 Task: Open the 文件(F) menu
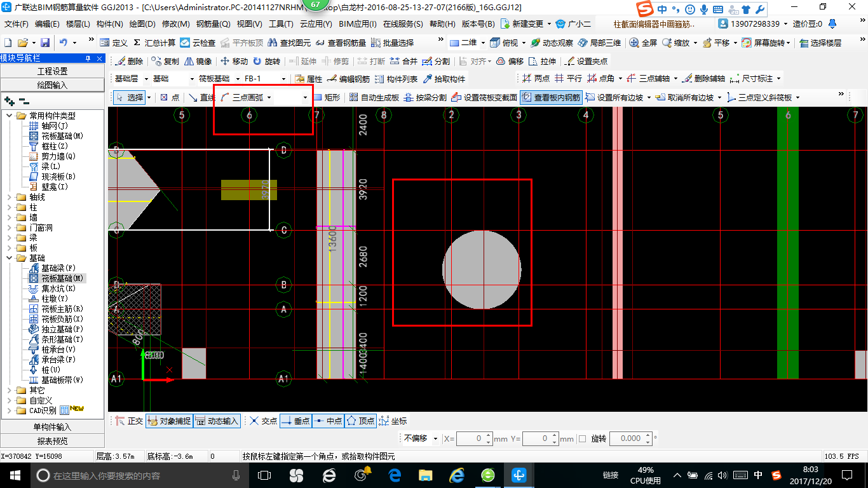coord(17,24)
